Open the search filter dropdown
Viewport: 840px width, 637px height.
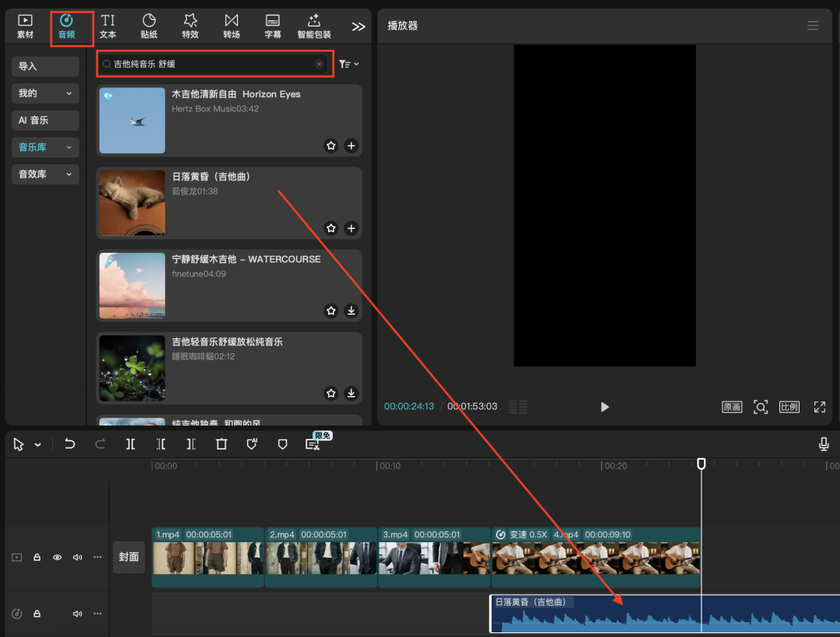349,65
